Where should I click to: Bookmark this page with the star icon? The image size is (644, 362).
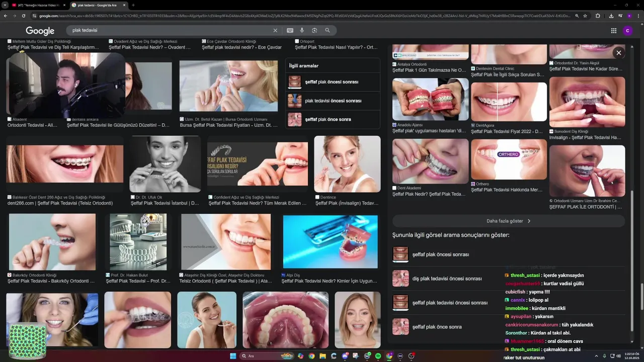click(585, 16)
